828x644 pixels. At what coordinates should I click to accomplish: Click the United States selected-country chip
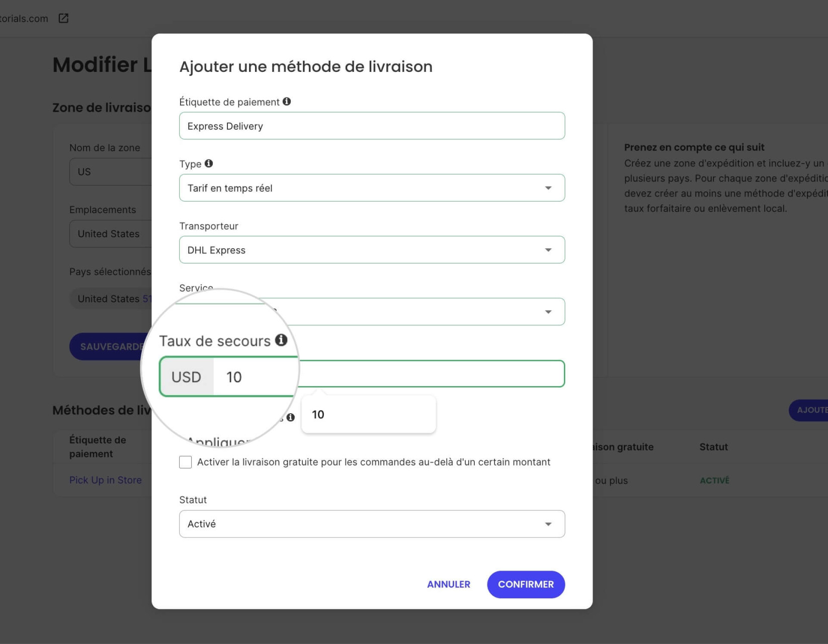111,299
